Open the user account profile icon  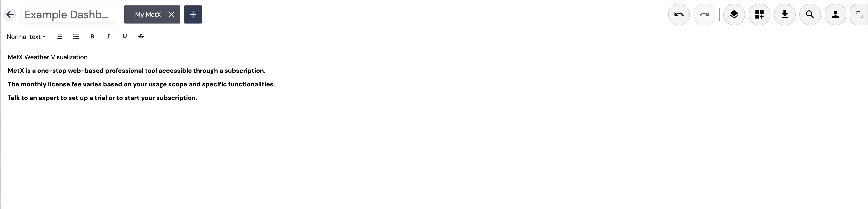click(835, 14)
